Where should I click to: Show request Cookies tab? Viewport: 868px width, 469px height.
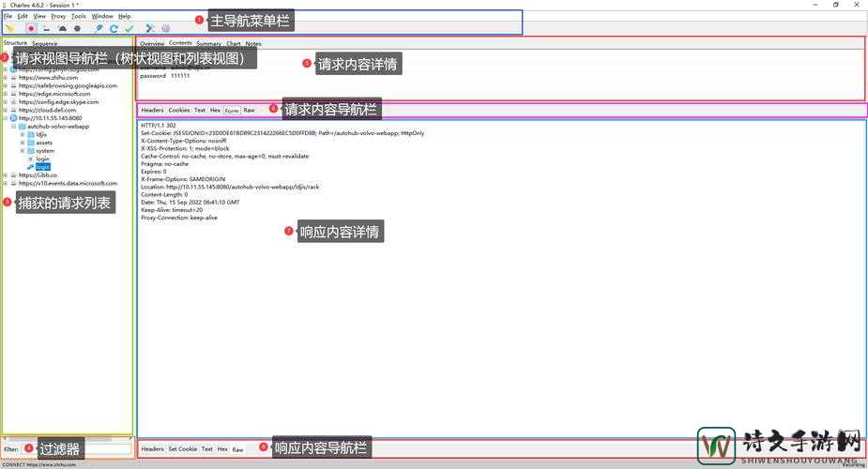pos(179,110)
